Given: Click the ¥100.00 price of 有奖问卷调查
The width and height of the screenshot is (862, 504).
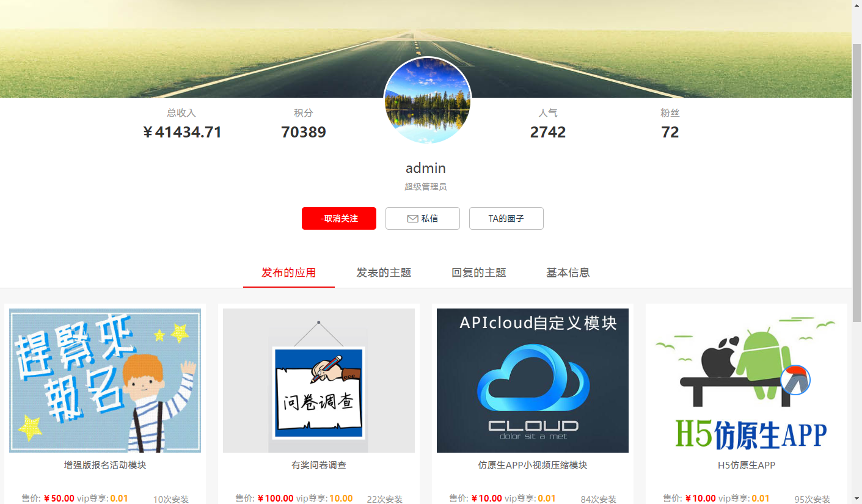Looking at the screenshot, I should [x=276, y=499].
